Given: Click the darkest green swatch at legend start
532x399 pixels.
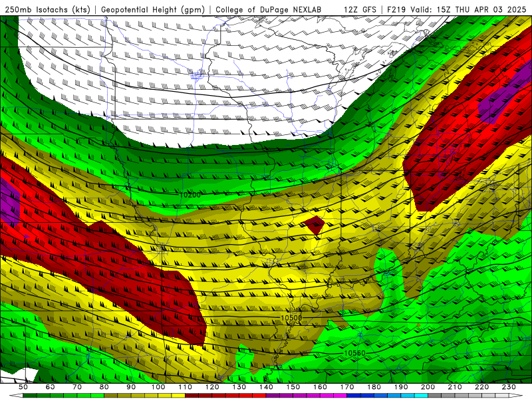Looking at the screenshot, I should pyautogui.click(x=30, y=396).
